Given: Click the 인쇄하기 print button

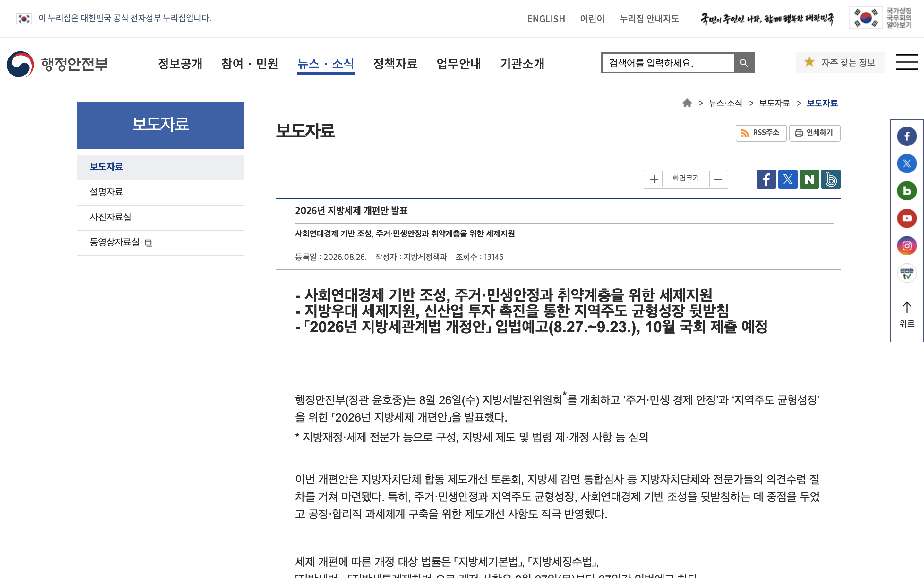Looking at the screenshot, I should coord(814,133).
